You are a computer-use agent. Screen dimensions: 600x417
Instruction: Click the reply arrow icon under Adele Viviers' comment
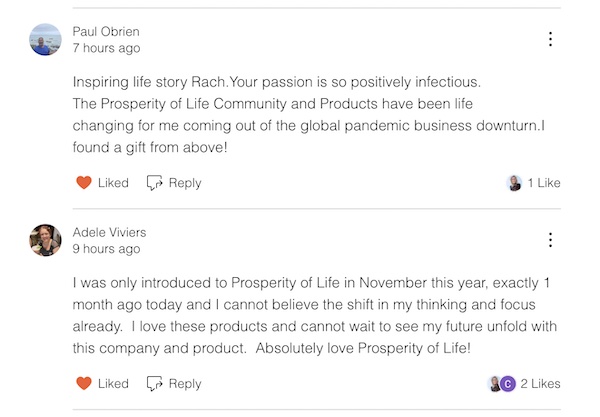154,384
